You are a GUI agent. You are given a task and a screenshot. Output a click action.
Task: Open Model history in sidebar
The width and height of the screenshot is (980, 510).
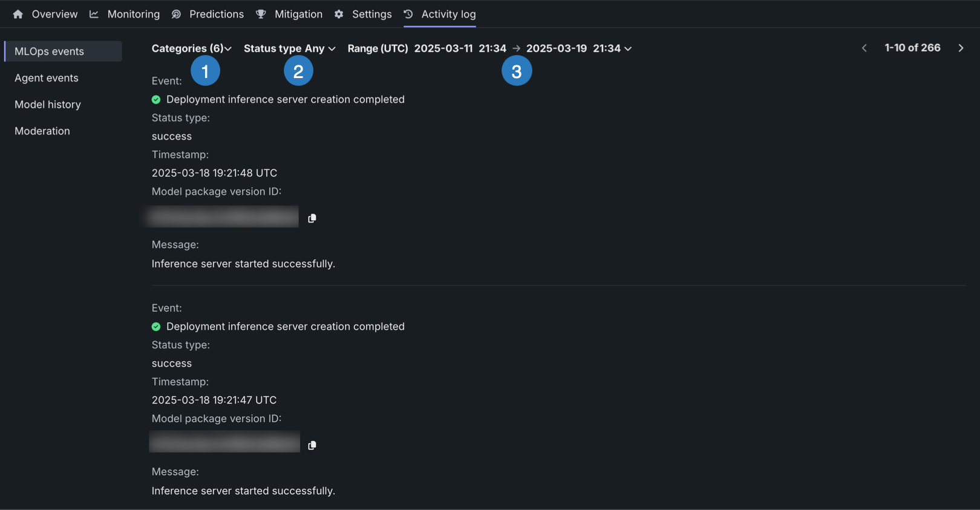[48, 105]
